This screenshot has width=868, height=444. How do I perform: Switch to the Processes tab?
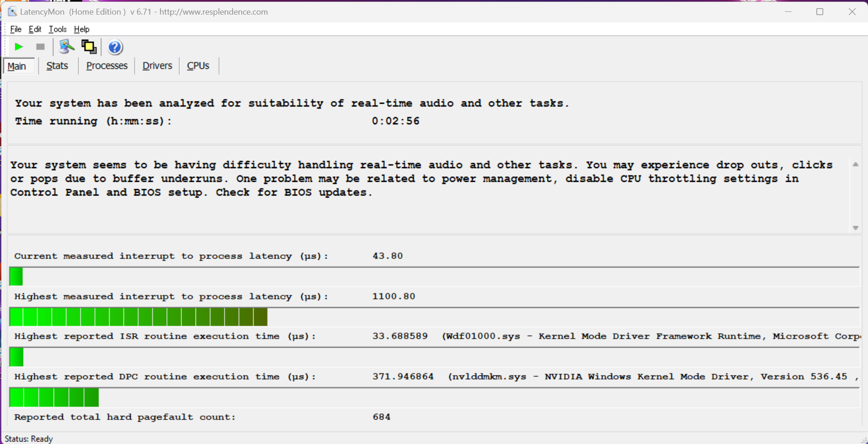coord(107,66)
